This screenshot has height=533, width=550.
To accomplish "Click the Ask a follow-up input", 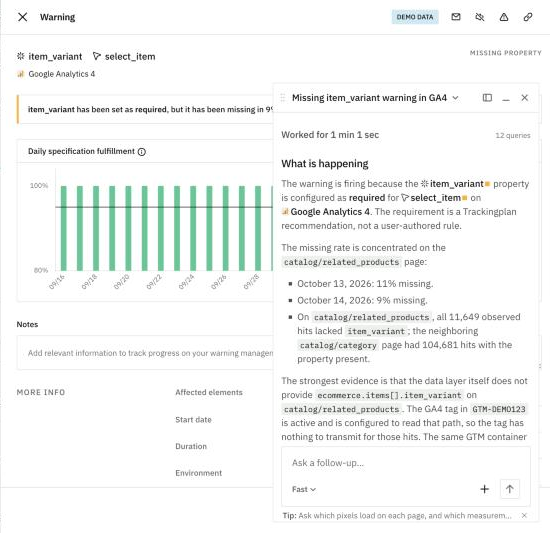I will tap(405, 463).
